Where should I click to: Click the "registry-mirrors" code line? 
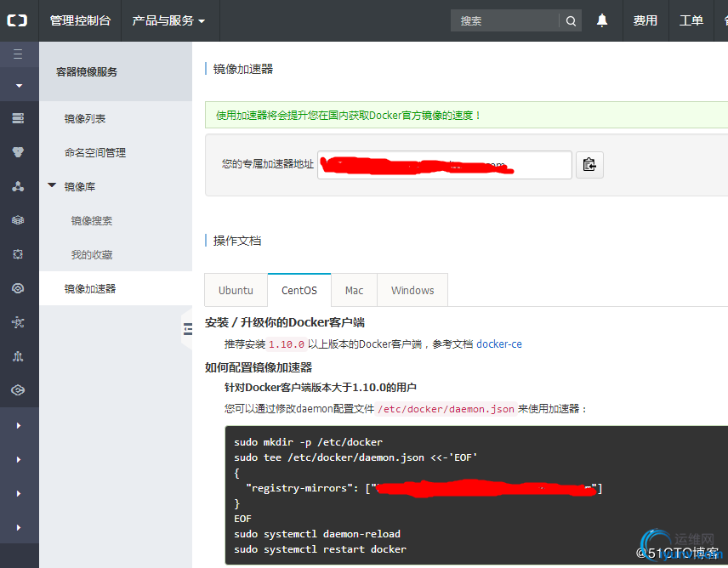click(x=424, y=488)
